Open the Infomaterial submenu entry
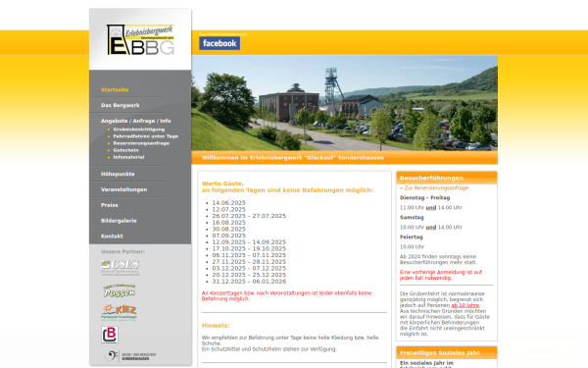588x368 pixels. 128,157
